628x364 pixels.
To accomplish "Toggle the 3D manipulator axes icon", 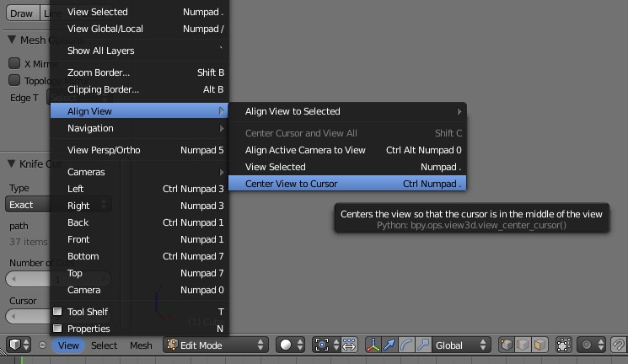I will point(373,345).
